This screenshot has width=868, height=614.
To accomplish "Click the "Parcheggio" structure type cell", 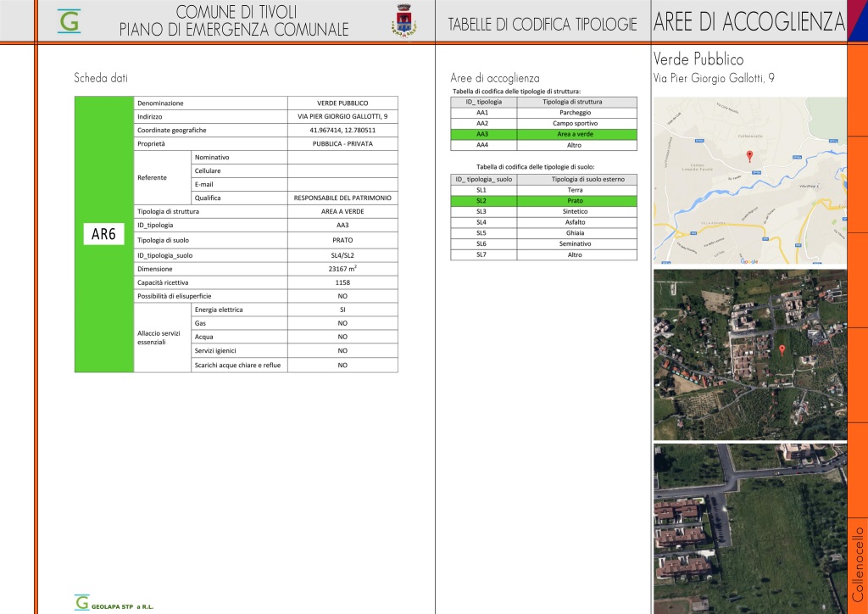I will coord(576,113).
